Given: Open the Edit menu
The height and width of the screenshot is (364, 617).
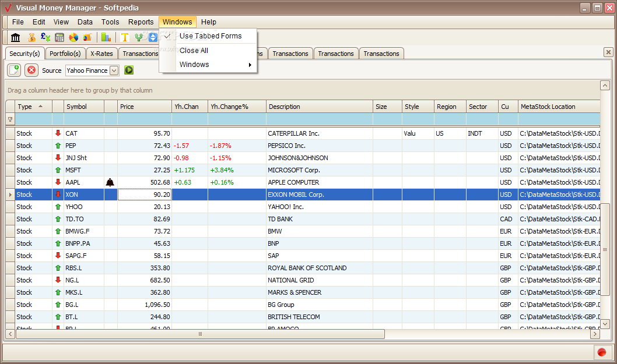Looking at the screenshot, I should pos(38,22).
